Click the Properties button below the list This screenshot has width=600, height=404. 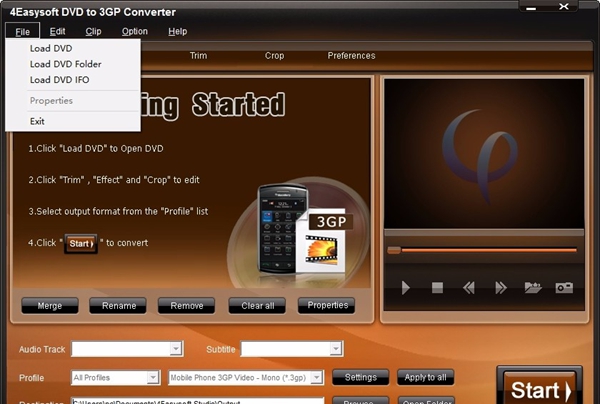[326, 305]
